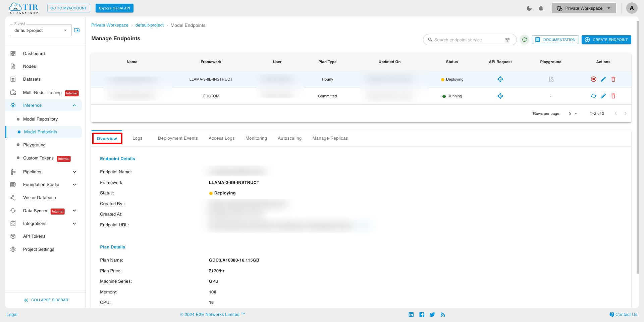
Task: Open Rows per page dropdown
Action: [573, 113]
